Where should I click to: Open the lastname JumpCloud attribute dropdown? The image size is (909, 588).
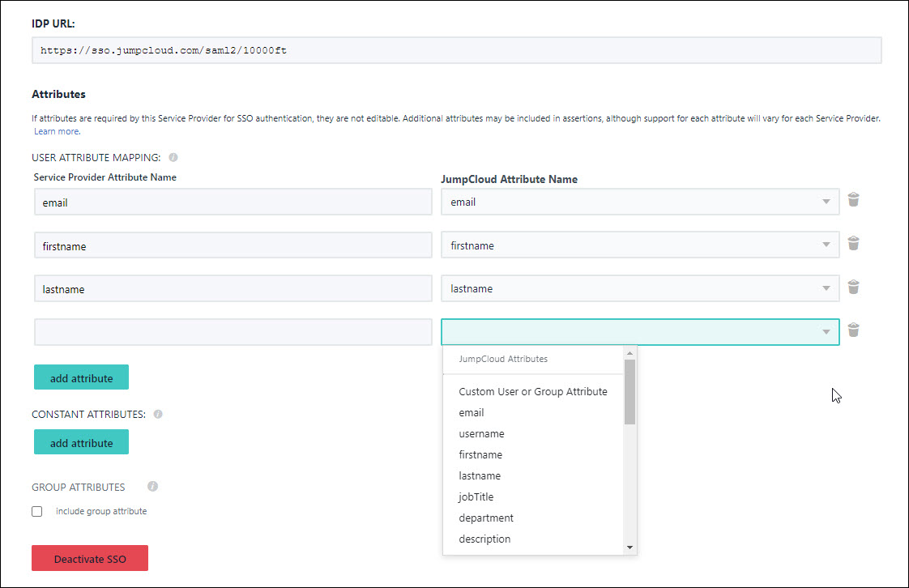point(826,288)
